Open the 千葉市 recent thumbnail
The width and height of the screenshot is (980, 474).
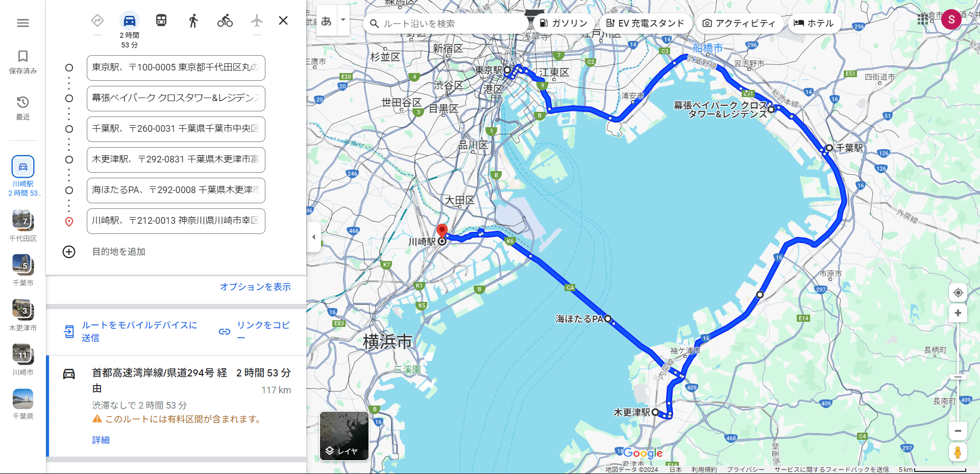coord(23,270)
